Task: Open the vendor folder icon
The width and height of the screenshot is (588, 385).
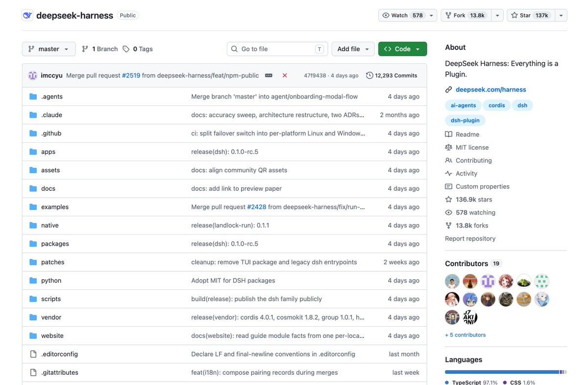Action: click(x=33, y=317)
